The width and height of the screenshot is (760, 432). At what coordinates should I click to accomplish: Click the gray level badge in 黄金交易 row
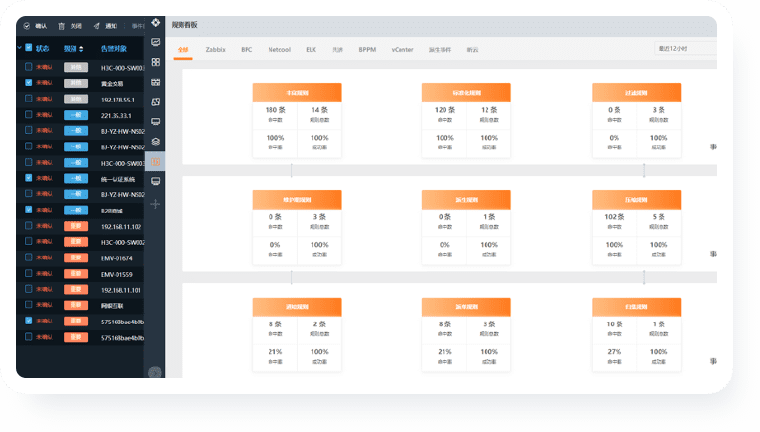76,83
